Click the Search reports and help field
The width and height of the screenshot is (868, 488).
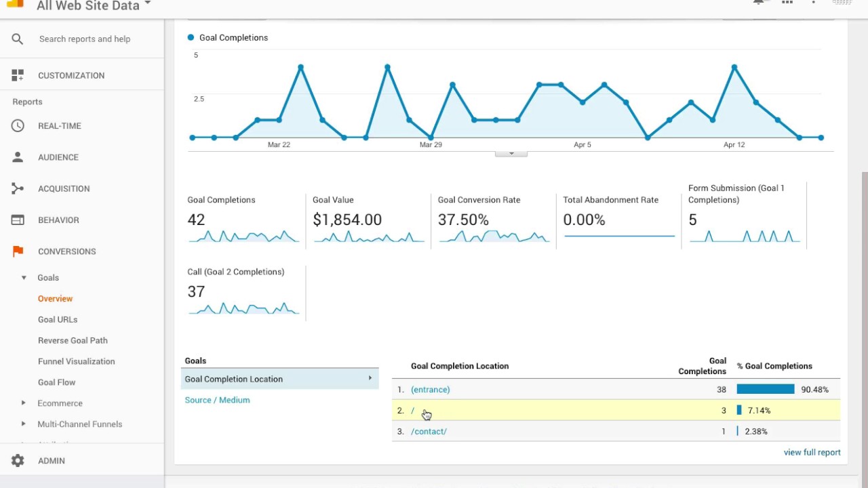point(85,39)
